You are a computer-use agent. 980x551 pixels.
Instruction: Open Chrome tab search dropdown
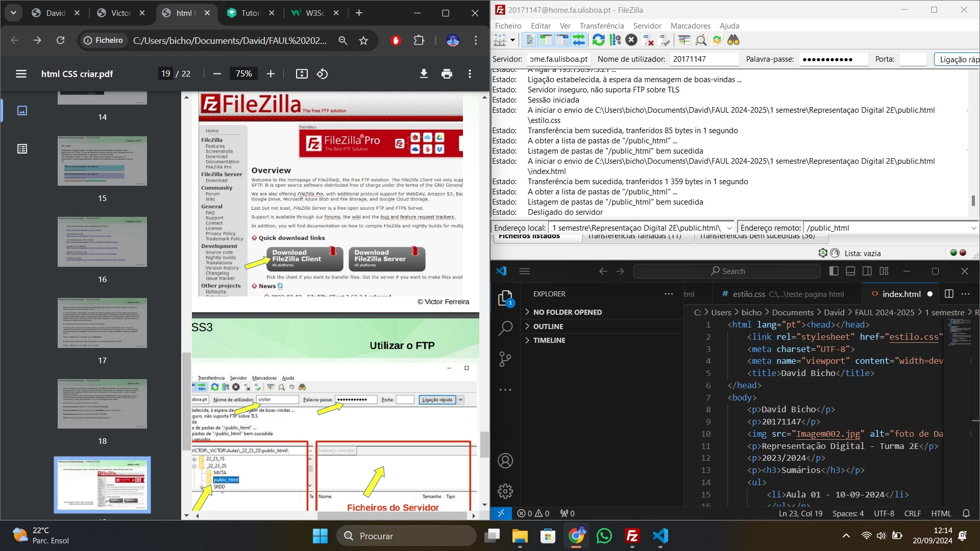click(13, 13)
